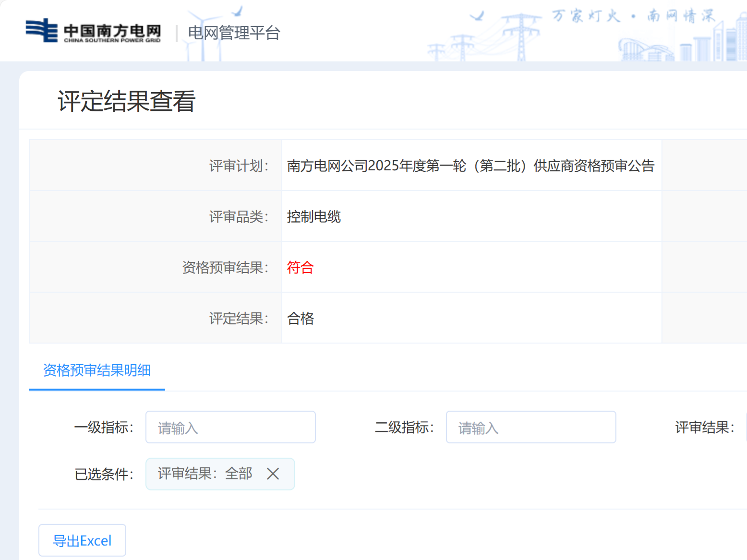Click the 已选条件 label
The image size is (747, 560).
[x=104, y=474]
